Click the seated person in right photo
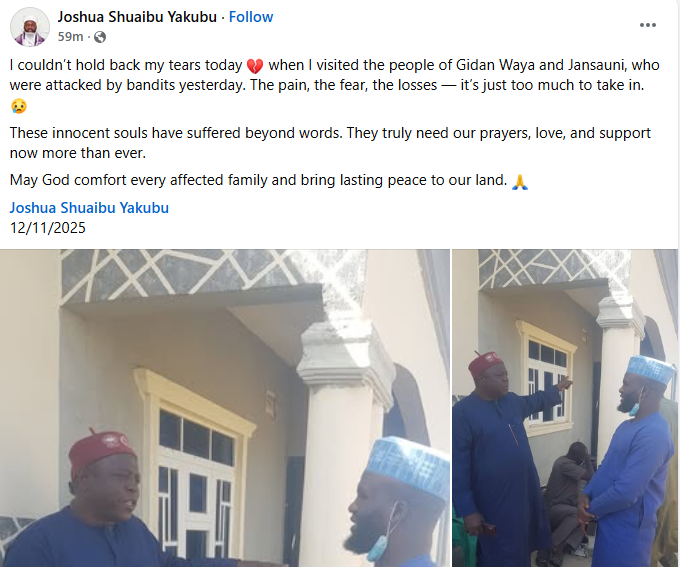This screenshot has height=567, width=680. [568, 499]
